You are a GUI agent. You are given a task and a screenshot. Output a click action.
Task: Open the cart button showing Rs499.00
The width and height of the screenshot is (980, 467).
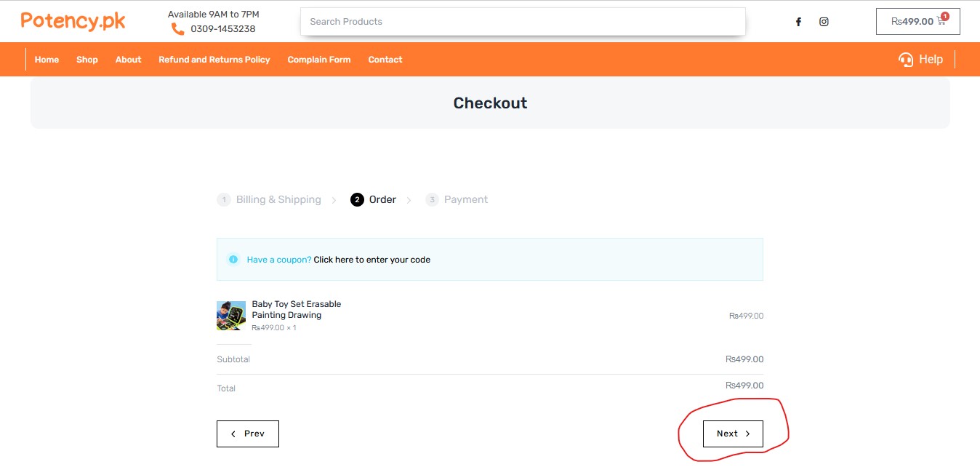click(x=917, y=22)
